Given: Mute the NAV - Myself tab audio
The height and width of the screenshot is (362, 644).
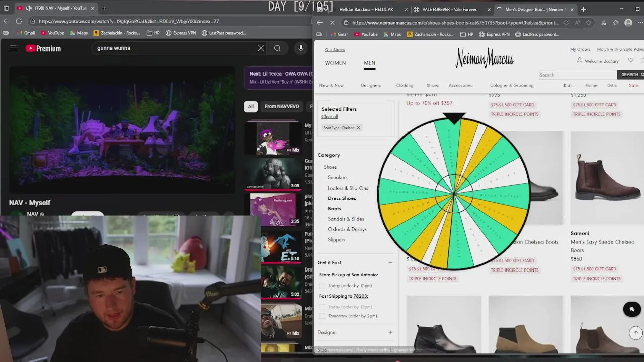Looking at the screenshot, I should pos(28,8).
